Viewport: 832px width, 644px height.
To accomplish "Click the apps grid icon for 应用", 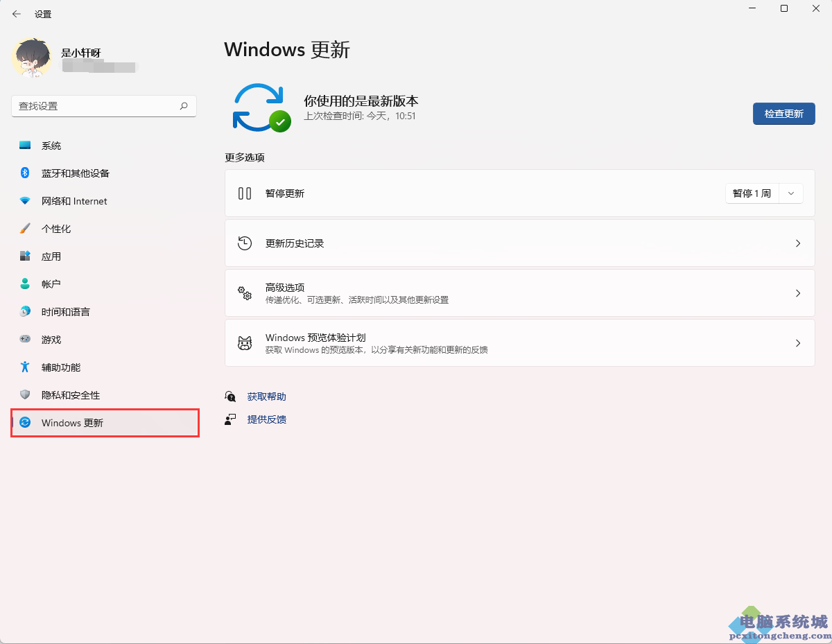I will [x=25, y=256].
